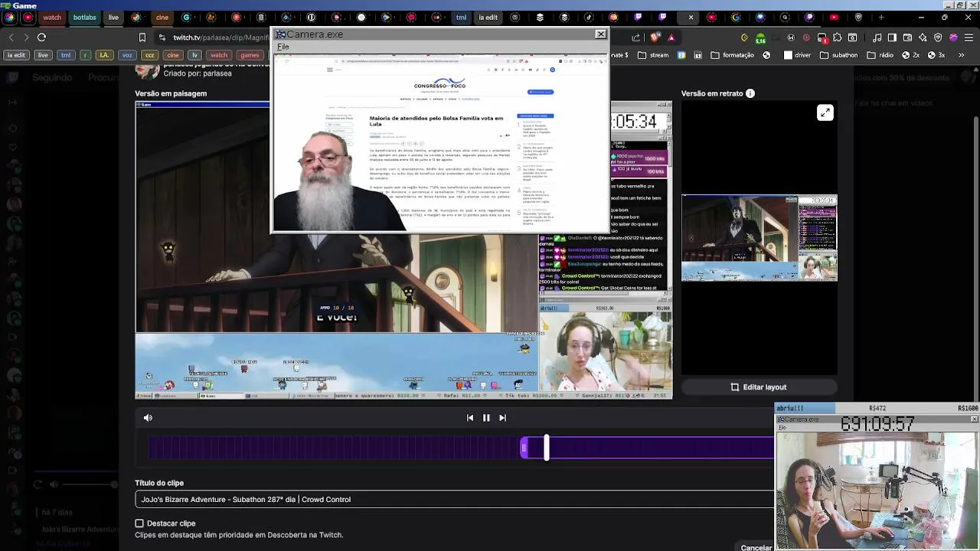980x551 pixels.
Task: Close the active tab with its X
Action: tap(691, 17)
